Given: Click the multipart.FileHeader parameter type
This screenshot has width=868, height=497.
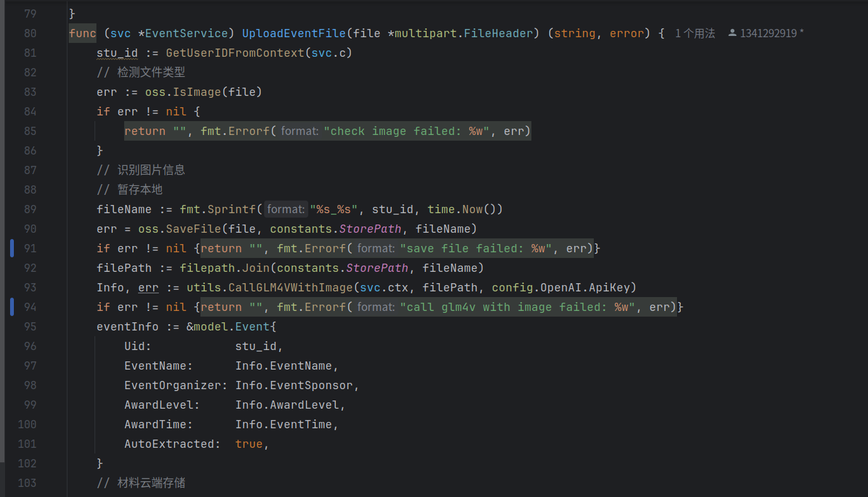Looking at the screenshot, I should (463, 33).
